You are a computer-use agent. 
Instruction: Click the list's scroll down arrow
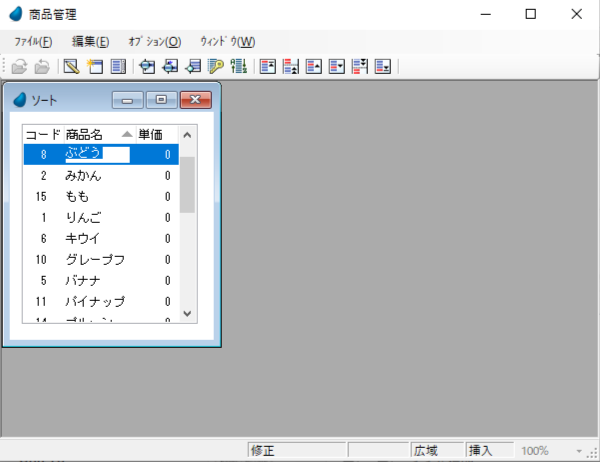pyautogui.click(x=187, y=314)
